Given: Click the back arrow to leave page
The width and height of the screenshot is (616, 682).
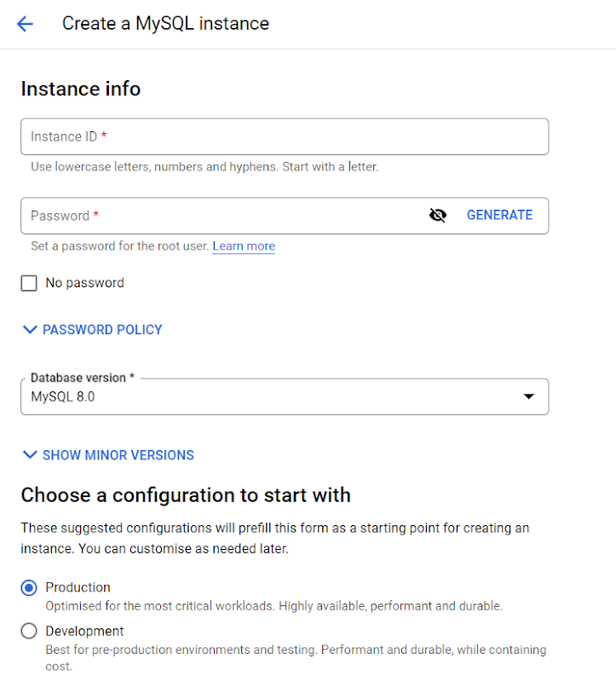Looking at the screenshot, I should point(25,24).
